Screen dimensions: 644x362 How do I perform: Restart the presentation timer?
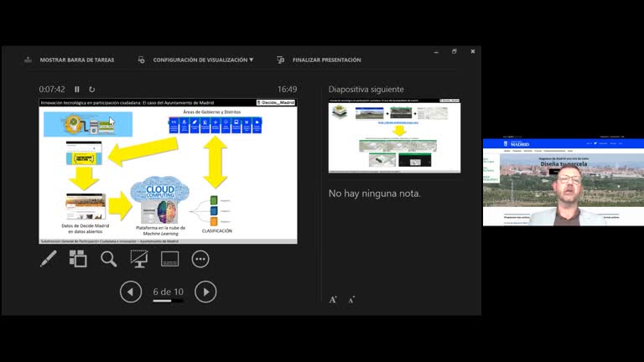click(92, 89)
